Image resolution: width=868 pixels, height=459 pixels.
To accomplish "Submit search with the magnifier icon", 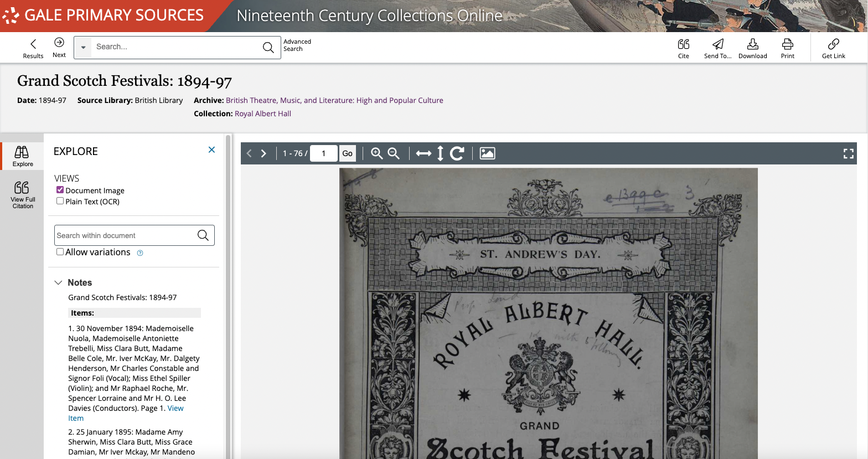I will tap(268, 47).
